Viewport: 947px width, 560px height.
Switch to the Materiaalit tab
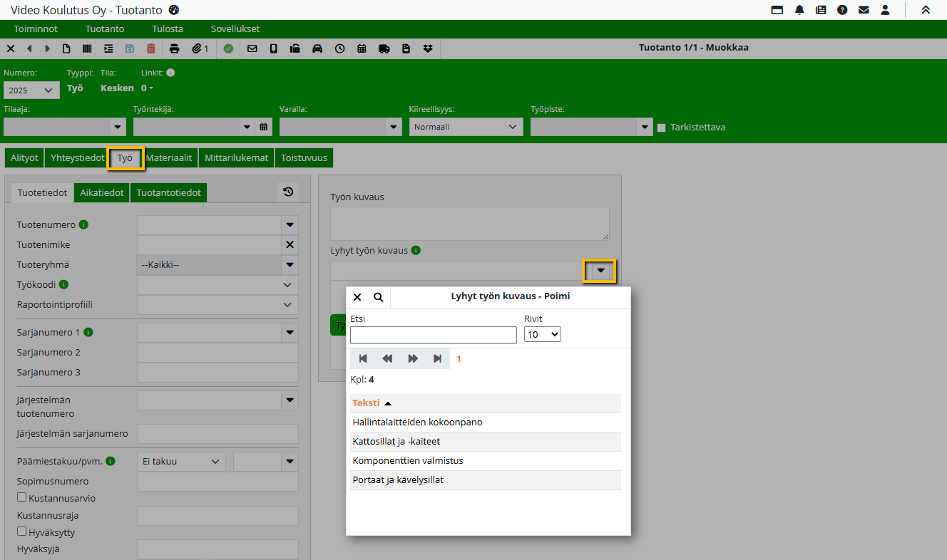click(169, 158)
